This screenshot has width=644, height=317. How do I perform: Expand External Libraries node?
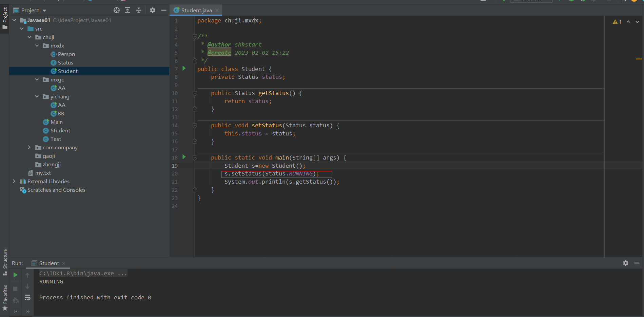tap(14, 181)
